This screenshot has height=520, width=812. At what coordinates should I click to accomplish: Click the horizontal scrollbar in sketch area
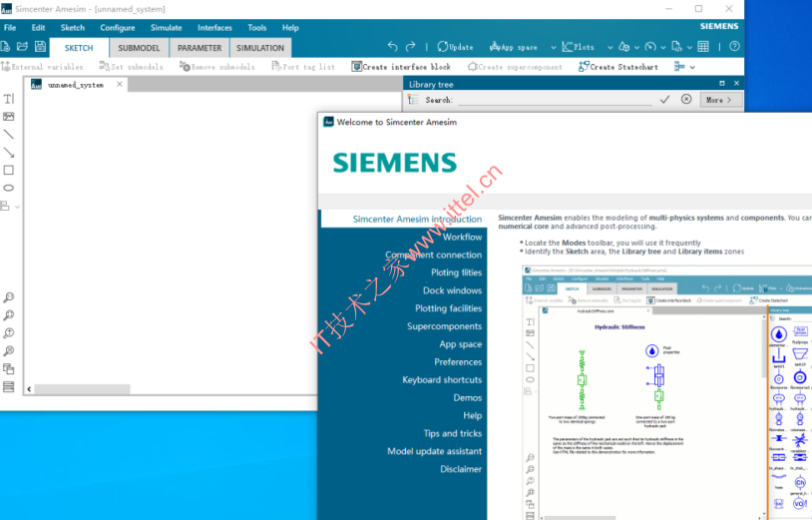[x=83, y=389]
